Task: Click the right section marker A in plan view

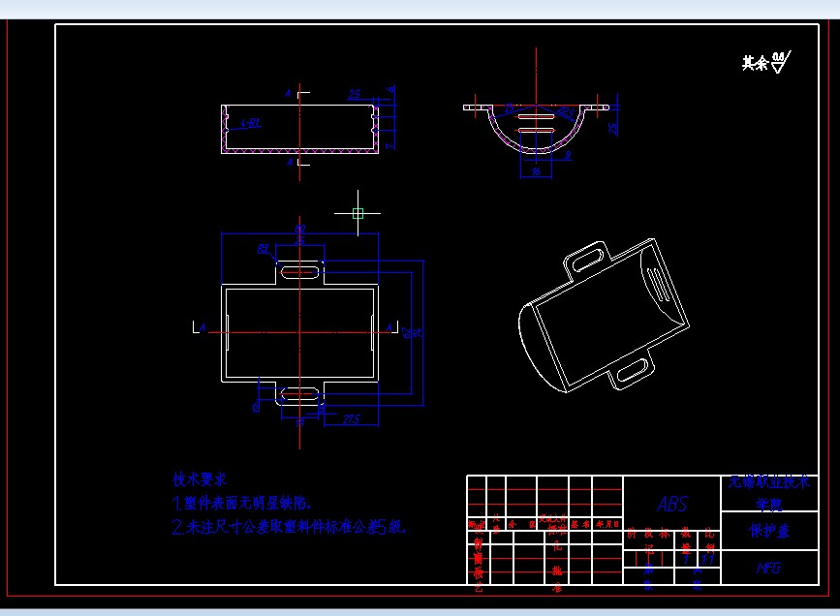Action: click(x=390, y=328)
